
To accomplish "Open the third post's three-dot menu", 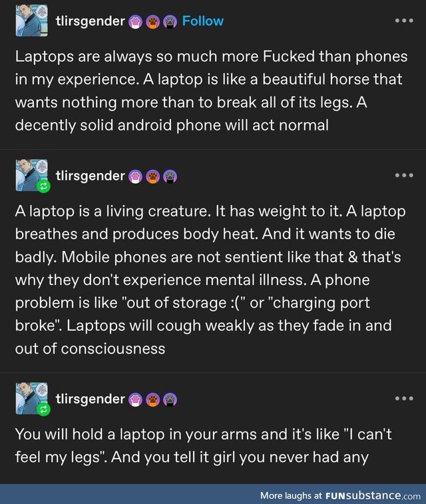I will pos(404,398).
